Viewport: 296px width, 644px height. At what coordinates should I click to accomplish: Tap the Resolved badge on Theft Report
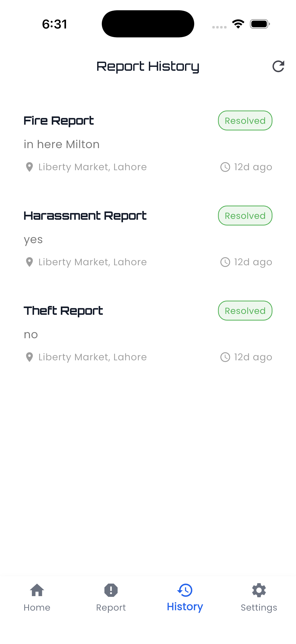coord(245,311)
